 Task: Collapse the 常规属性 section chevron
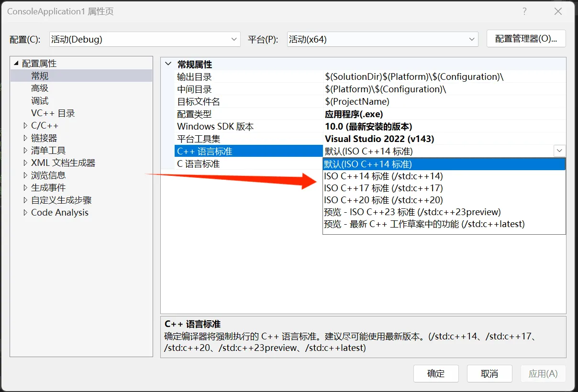tap(168, 64)
